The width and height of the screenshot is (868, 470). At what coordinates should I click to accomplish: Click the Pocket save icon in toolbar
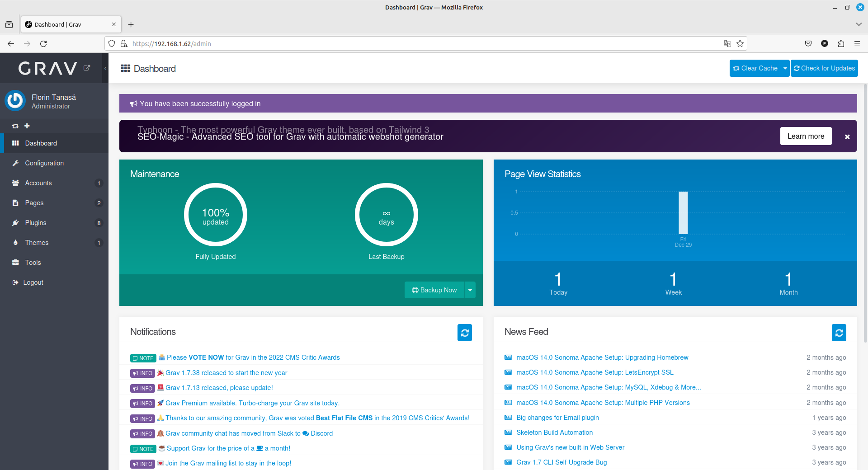click(x=808, y=43)
